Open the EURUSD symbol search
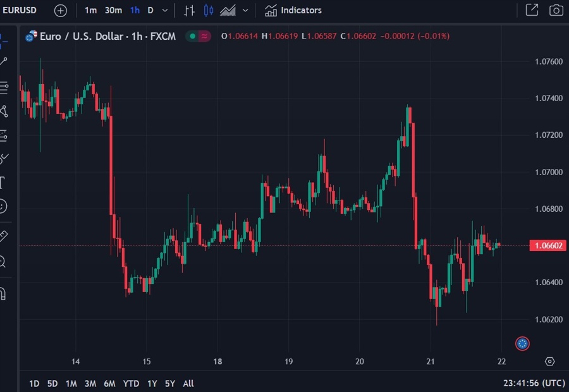Viewport: 569px width, 392px height. 19,10
